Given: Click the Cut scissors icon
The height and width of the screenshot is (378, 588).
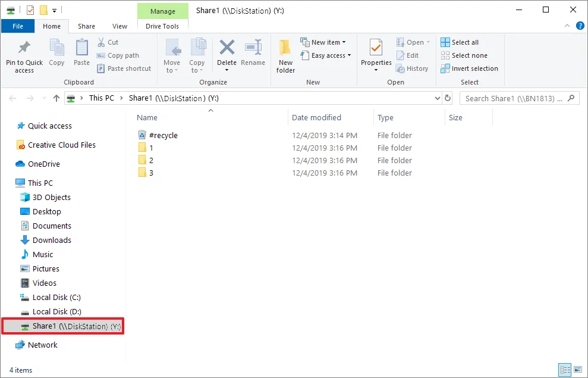Looking at the screenshot, I should pos(102,42).
